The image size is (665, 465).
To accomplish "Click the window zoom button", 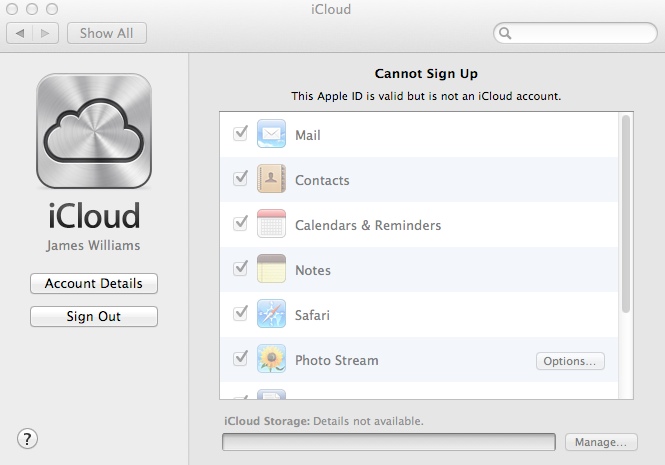I will [52, 9].
